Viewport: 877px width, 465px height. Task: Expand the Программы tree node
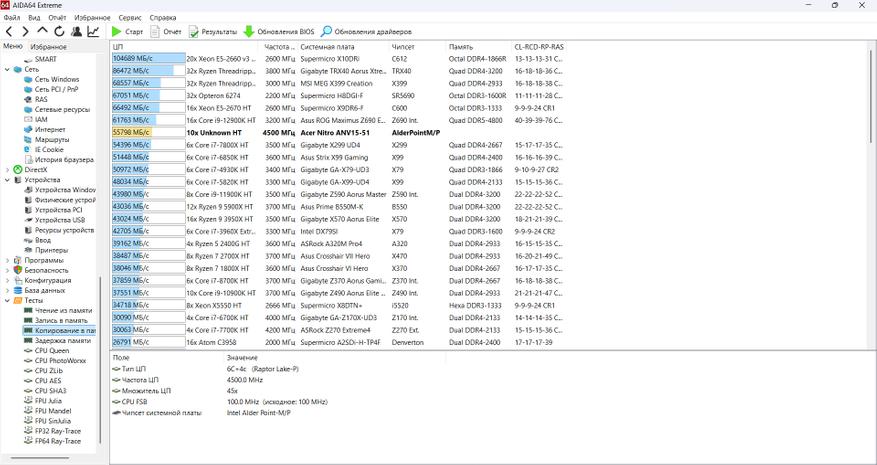point(7,260)
